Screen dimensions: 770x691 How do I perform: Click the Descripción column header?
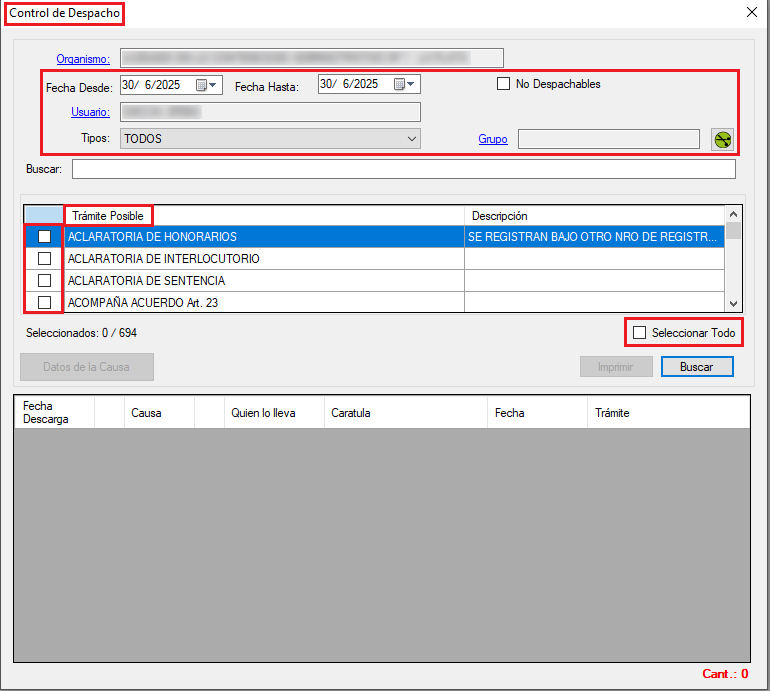click(x=500, y=216)
